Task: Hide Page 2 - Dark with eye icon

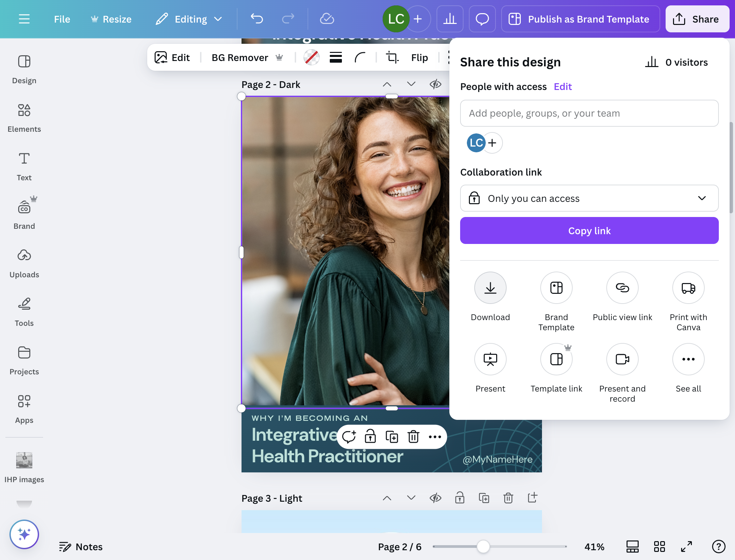Action: coord(436,84)
